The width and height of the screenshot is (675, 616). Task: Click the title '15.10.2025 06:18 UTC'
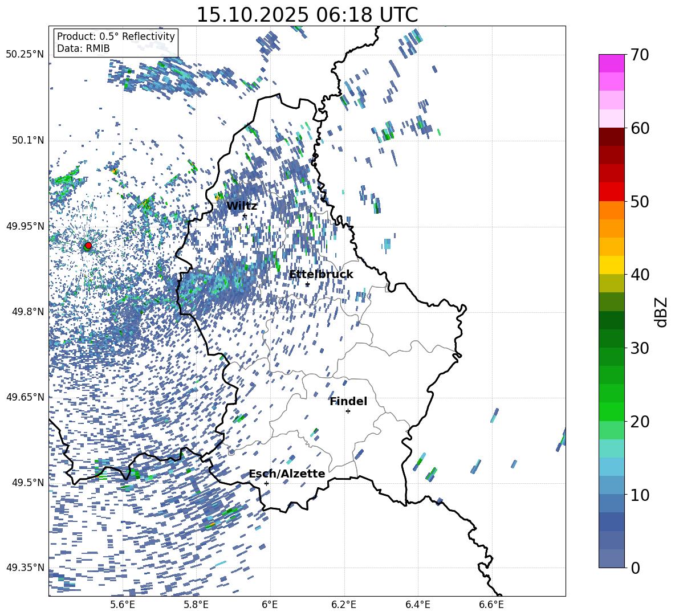click(x=307, y=15)
